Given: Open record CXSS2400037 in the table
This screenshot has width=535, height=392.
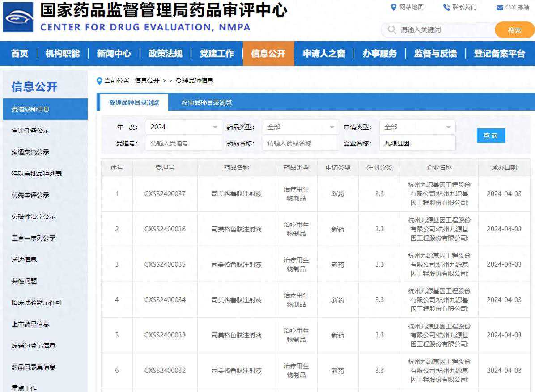Looking at the screenshot, I should point(164,194).
